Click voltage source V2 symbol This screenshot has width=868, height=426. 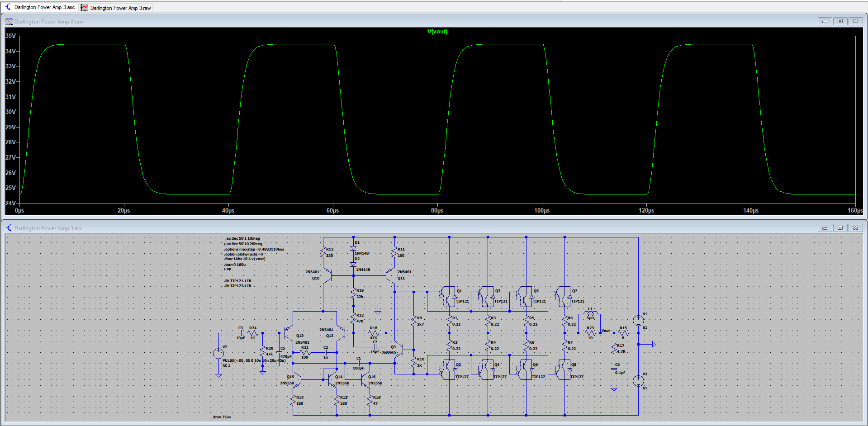(218, 354)
